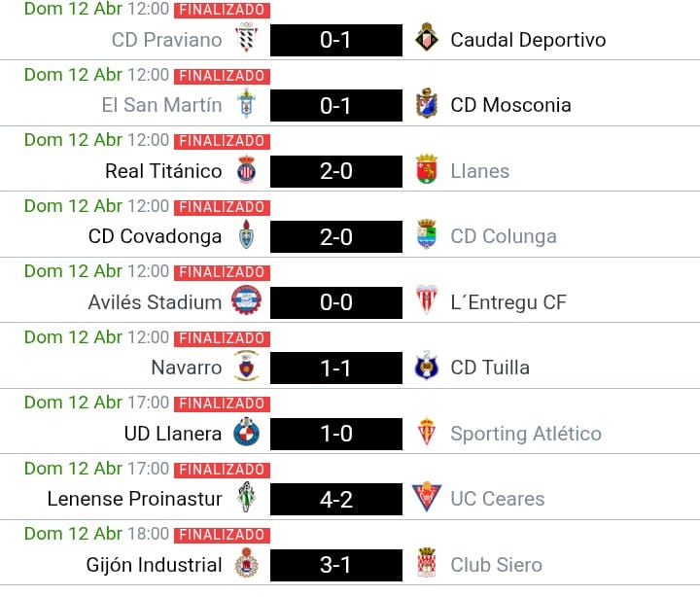Open the Club Siero team link
The image size is (700, 597).
(x=496, y=565)
